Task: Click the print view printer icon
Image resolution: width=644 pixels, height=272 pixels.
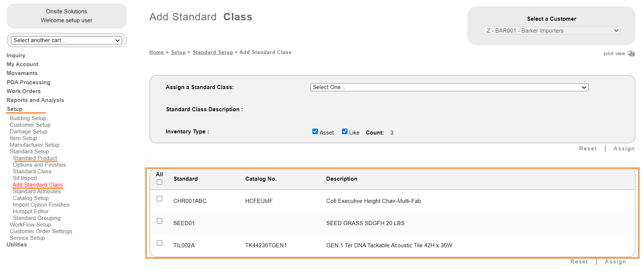Action: (x=631, y=54)
